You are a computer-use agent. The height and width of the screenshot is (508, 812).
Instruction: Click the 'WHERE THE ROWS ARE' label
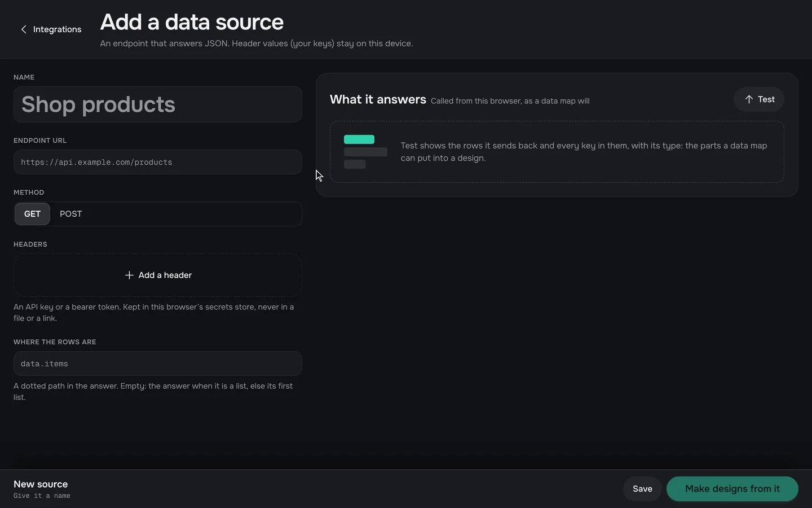pos(55,342)
